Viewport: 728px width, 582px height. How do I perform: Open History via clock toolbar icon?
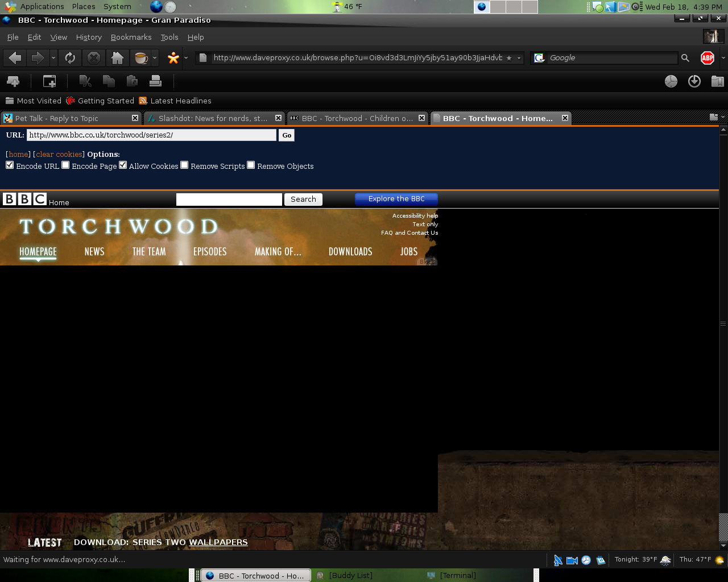[x=671, y=81]
